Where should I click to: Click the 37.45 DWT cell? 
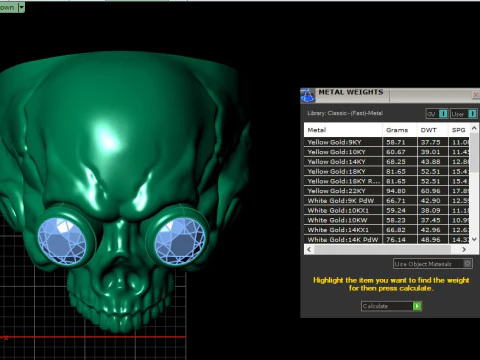coord(432,220)
